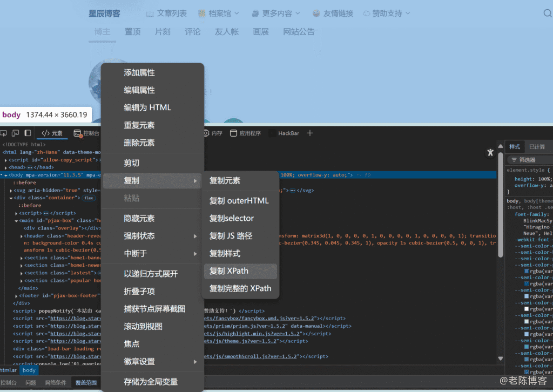The image size is (553, 392).
Task: Select 添加属性 from context menu
Action: coord(153,72)
